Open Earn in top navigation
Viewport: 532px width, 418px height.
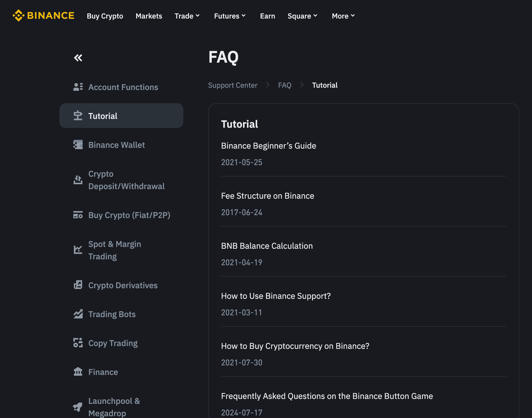tap(267, 16)
